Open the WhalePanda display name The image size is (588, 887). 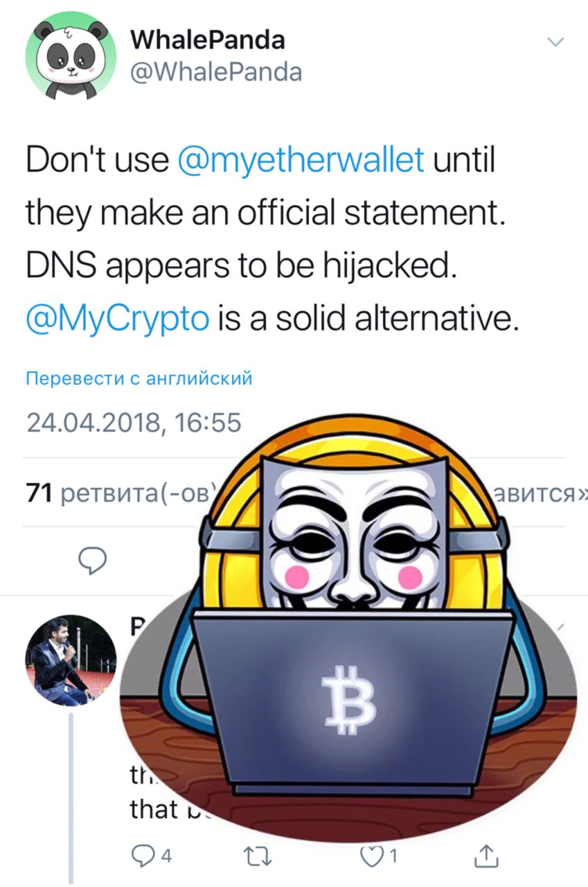pyautogui.click(x=208, y=39)
